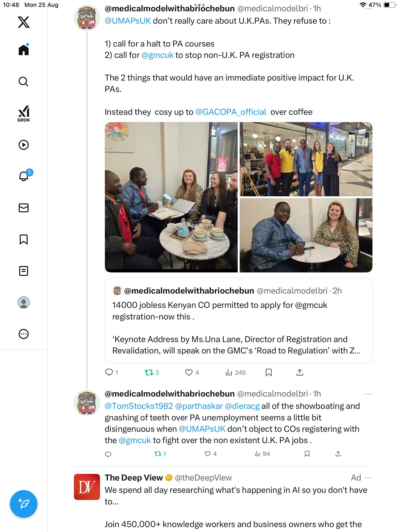Viewport: 399px width, 532px height.
Task: Expand the sidebar More menu
Action: [x=24, y=334]
